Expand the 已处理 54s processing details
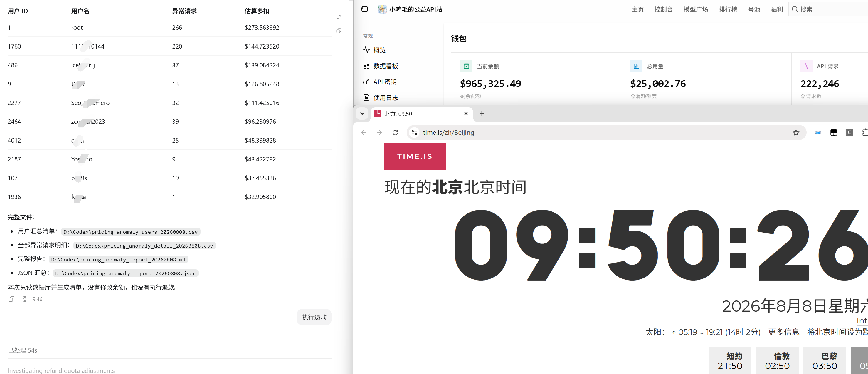868x374 pixels. point(23,350)
